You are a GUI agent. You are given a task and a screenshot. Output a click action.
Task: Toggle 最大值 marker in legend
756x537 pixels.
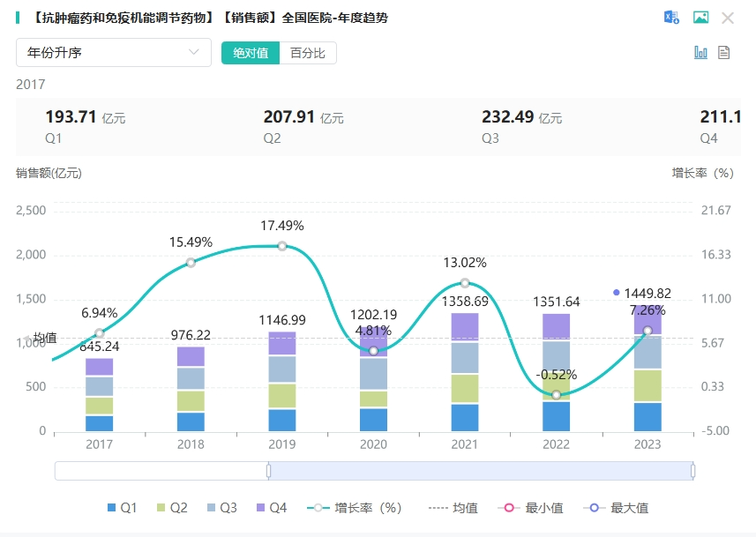[616, 508]
